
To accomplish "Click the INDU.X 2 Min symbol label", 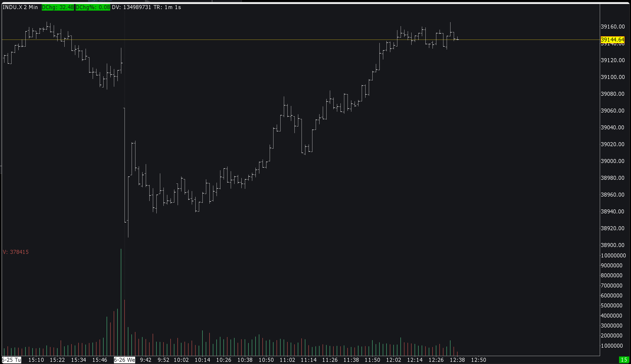I will pos(20,7).
